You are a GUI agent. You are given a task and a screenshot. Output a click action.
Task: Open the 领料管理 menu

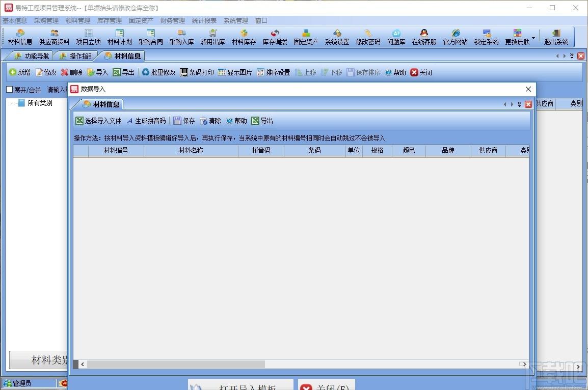pyautogui.click(x=78, y=20)
